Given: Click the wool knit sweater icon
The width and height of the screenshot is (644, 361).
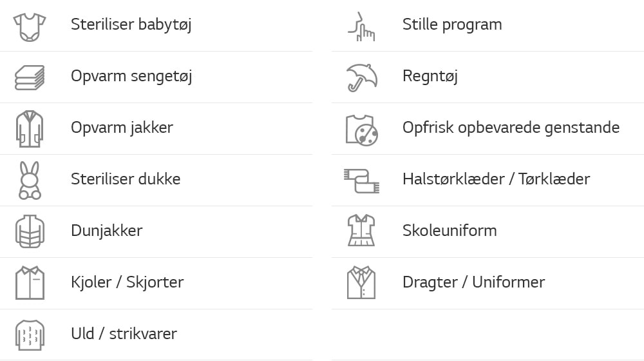Looking at the screenshot, I should [x=30, y=335].
